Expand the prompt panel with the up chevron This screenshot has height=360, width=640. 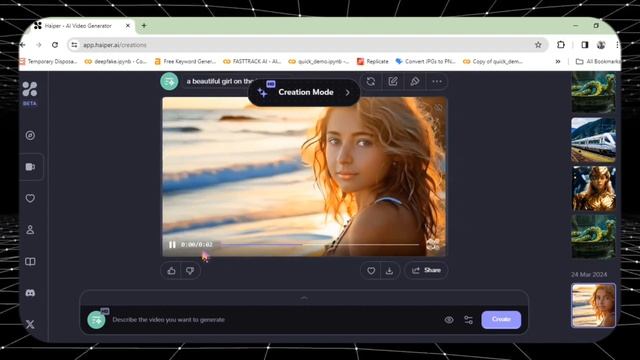304,298
